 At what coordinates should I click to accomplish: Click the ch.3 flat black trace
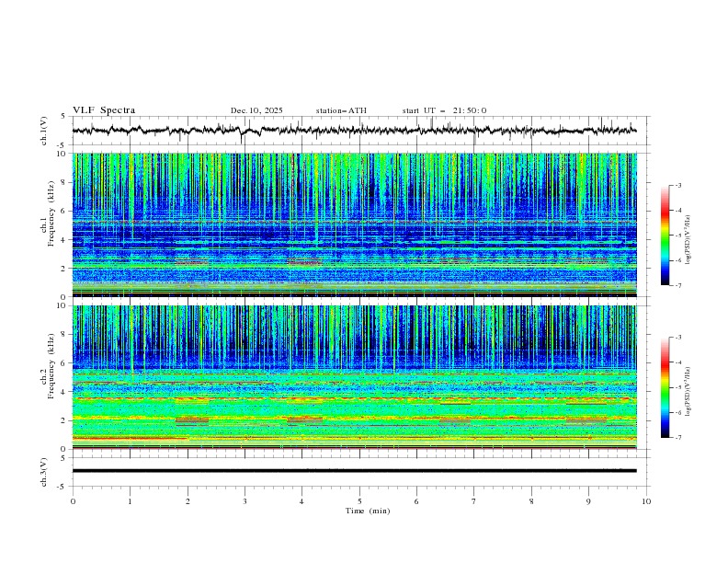tap(354, 471)
